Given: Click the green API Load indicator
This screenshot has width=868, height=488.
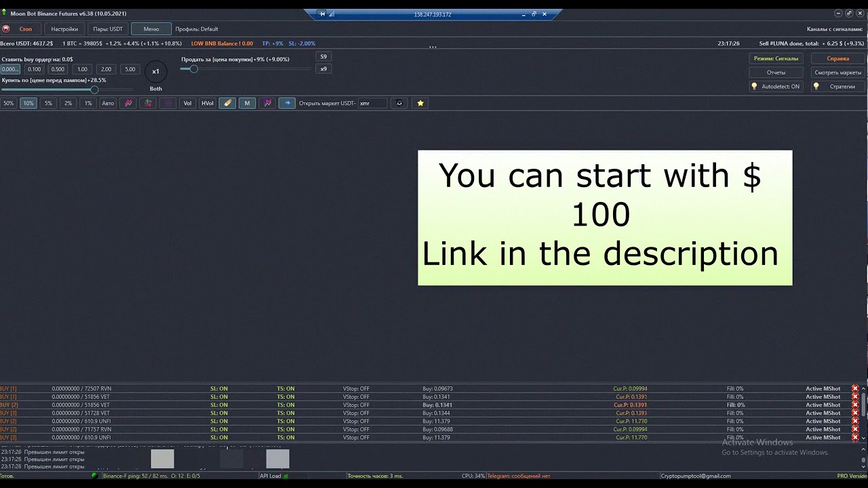Looking at the screenshot, I should (285, 476).
